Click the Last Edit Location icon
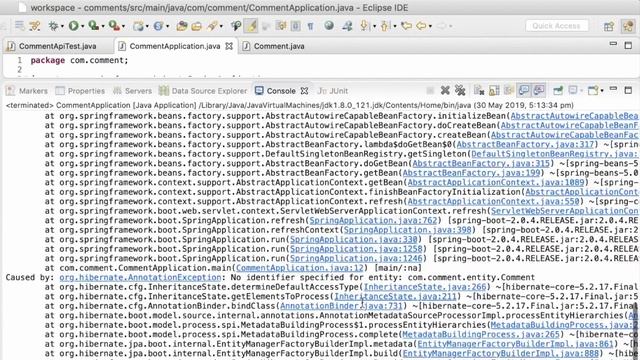 click(x=406, y=26)
